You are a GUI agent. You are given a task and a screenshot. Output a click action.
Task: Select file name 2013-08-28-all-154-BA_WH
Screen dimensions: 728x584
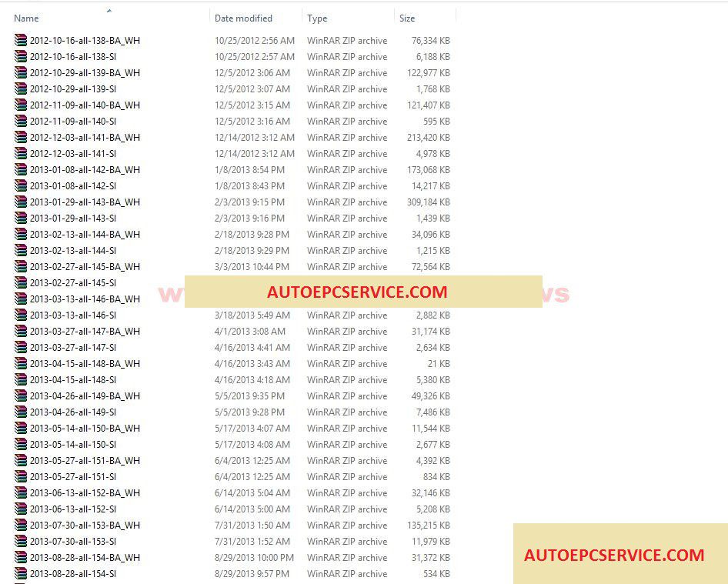click(x=85, y=558)
